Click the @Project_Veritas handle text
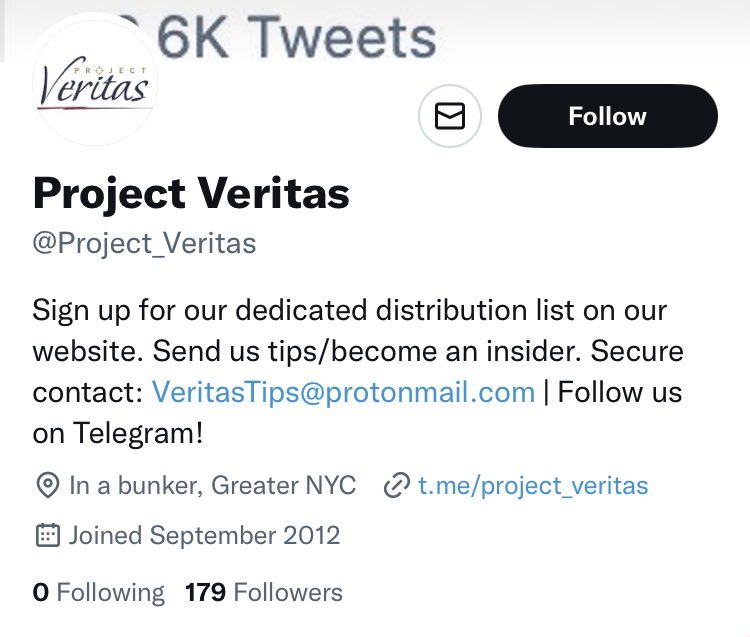 [x=144, y=243]
